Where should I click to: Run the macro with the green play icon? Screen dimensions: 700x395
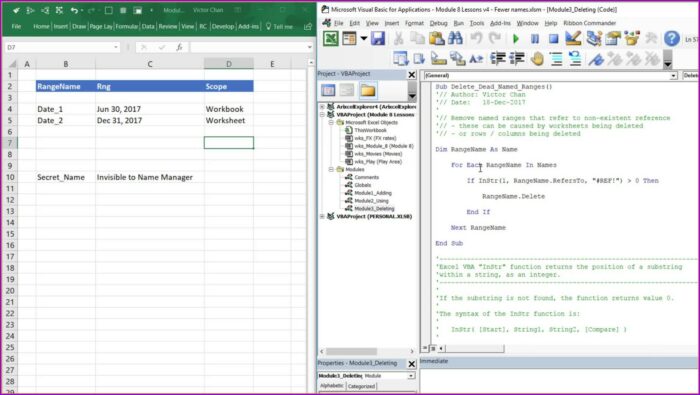[516, 39]
